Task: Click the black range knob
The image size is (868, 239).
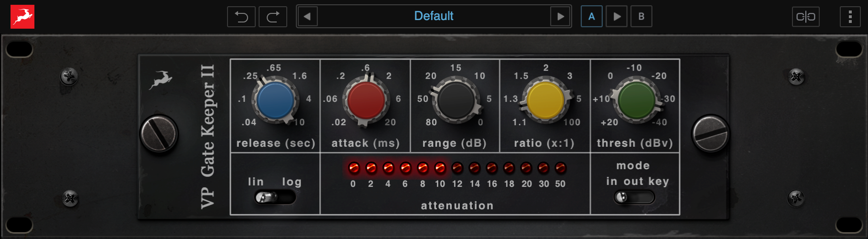Action: [456, 100]
